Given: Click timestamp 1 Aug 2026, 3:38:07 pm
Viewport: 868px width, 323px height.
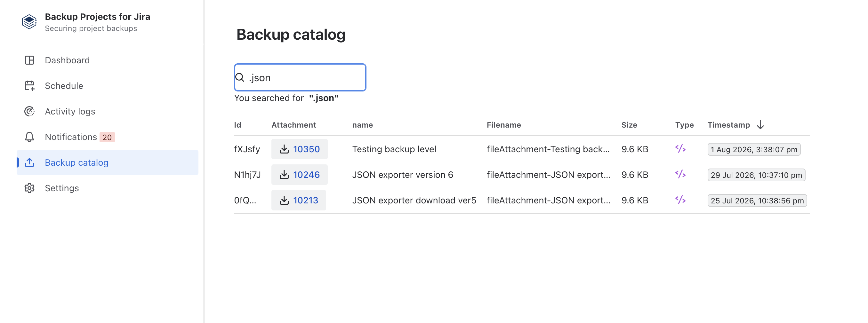Looking at the screenshot, I should pos(754,149).
